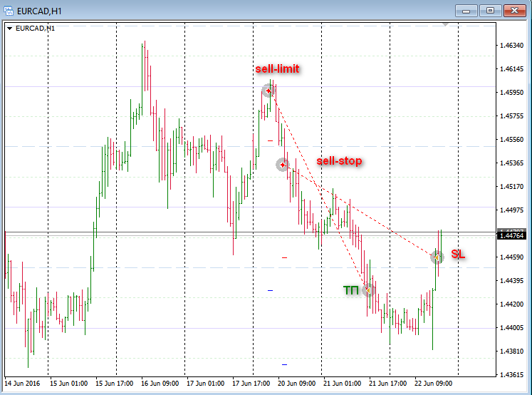Expand the EURCAD,H1 chart dropdown triangle
The image size is (532, 395).
tap(9, 29)
